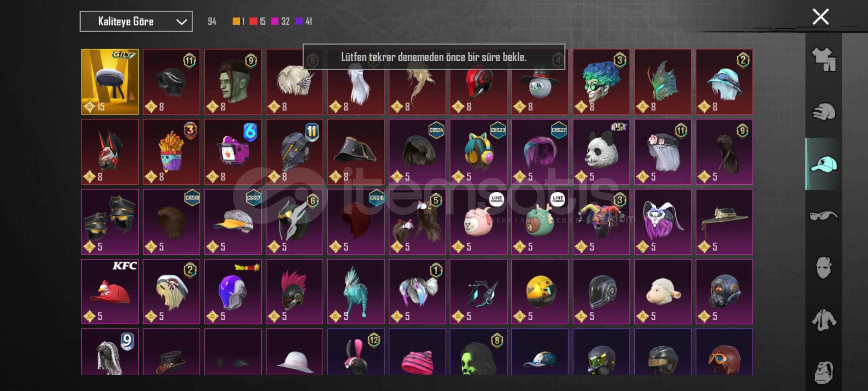Screen dimensions: 868x391
Task: Select the cap headwear category icon
Action: coord(824,164)
